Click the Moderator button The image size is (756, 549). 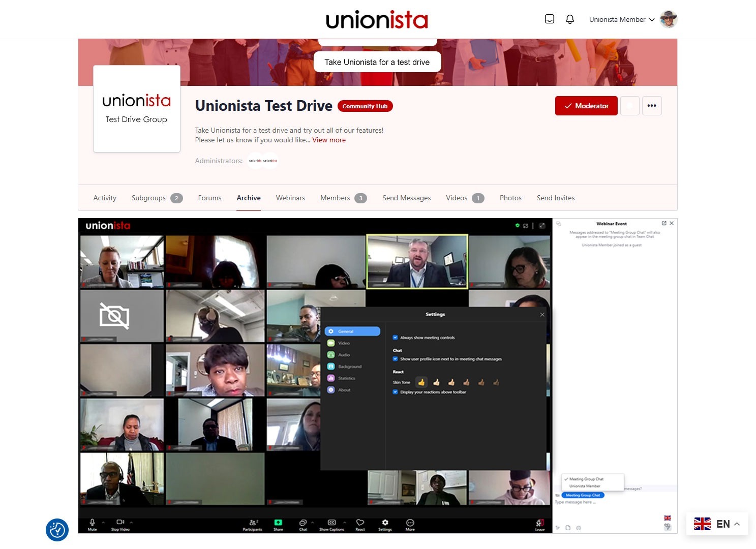[586, 106]
